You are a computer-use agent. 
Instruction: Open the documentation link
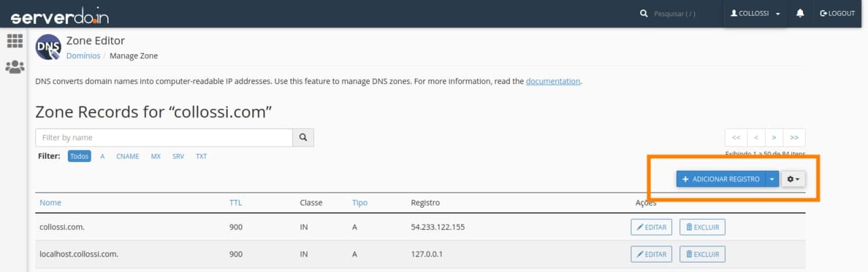point(553,81)
